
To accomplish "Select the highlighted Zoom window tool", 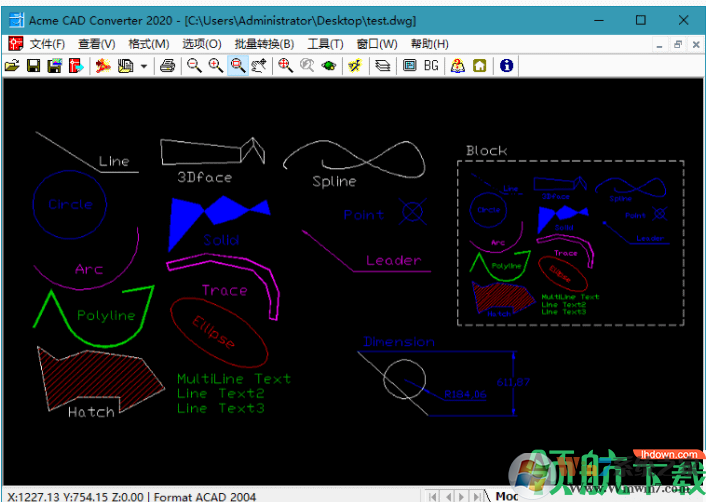I will pyautogui.click(x=237, y=66).
